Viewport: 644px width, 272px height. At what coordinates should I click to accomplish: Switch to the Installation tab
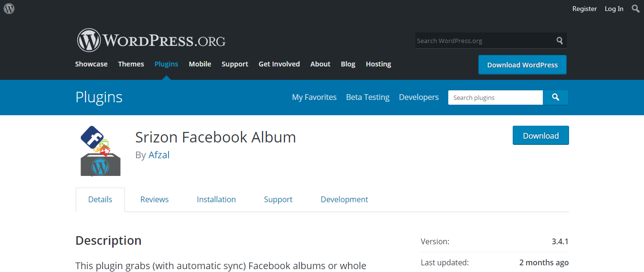pos(216,199)
